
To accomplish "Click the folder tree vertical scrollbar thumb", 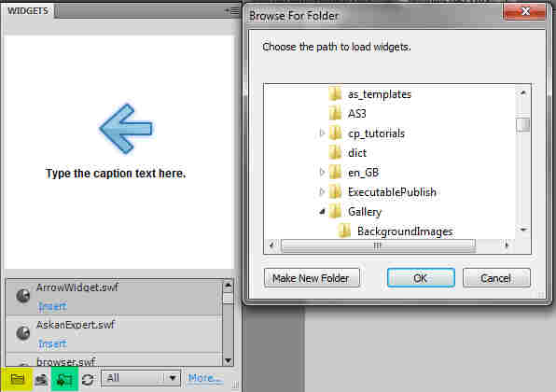I will click(523, 125).
